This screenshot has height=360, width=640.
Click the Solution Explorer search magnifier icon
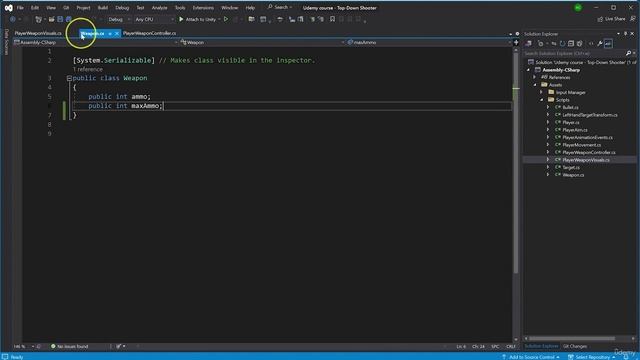click(628, 53)
